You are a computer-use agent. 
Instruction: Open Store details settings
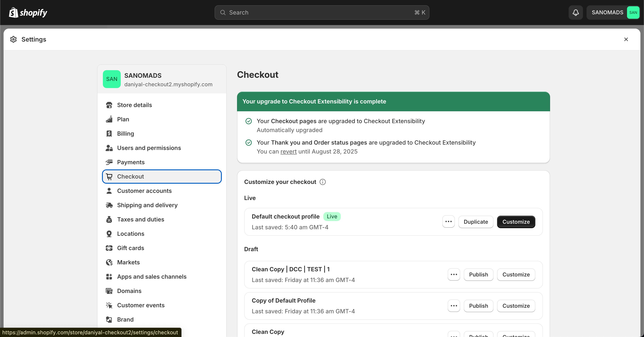click(162, 105)
